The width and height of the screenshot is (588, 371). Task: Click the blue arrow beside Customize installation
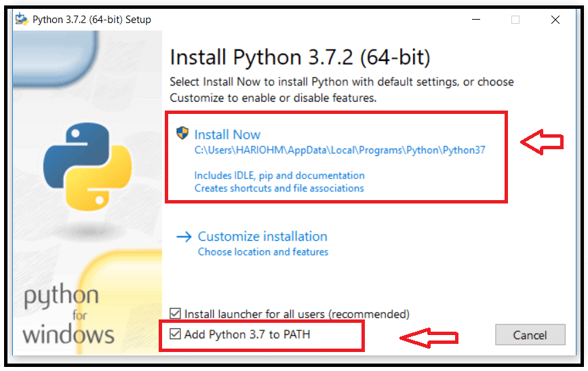click(184, 237)
